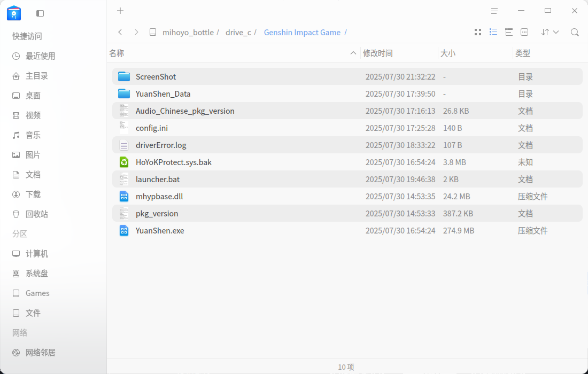
Task: Select the HoYoKProtect.sys.bak file name
Action: point(174,162)
